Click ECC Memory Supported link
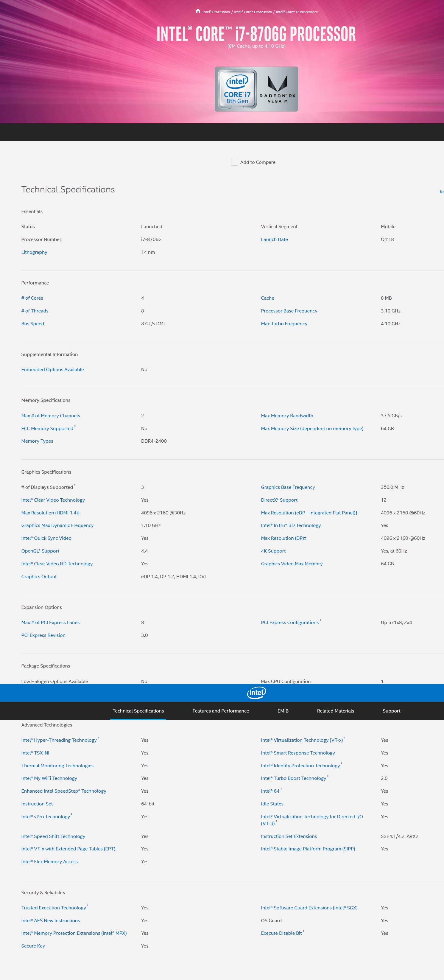The height and width of the screenshot is (980, 444). (x=47, y=428)
